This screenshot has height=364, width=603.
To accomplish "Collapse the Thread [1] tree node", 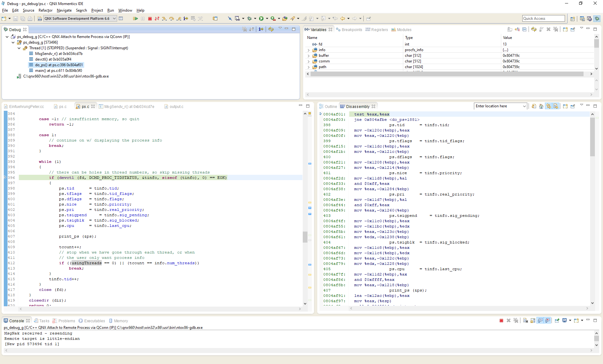I will click(19, 48).
